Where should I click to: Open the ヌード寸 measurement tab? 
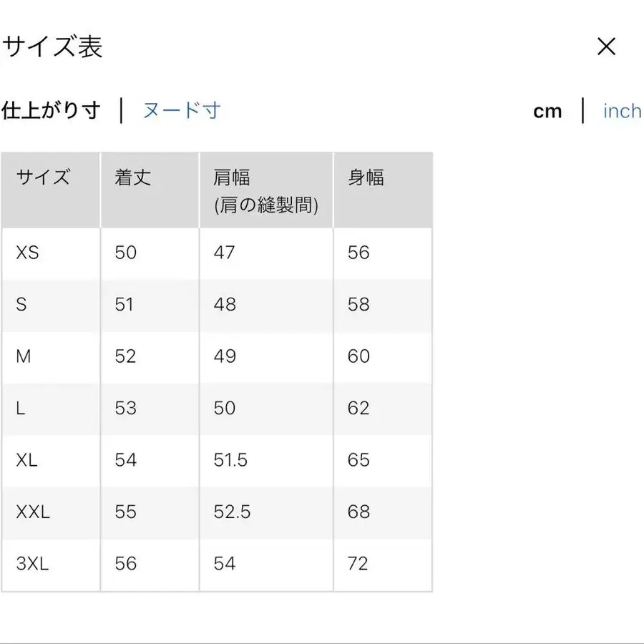coord(181,111)
